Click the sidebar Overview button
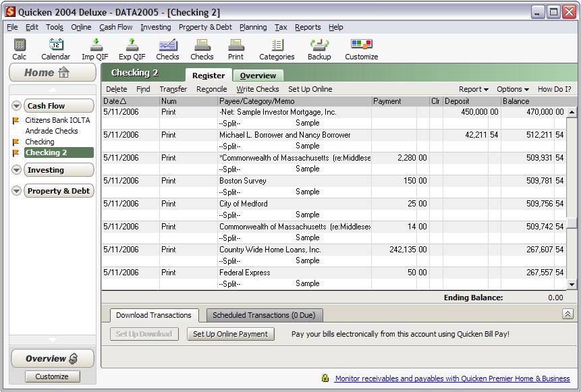This screenshot has width=581, height=392. pos(52,358)
